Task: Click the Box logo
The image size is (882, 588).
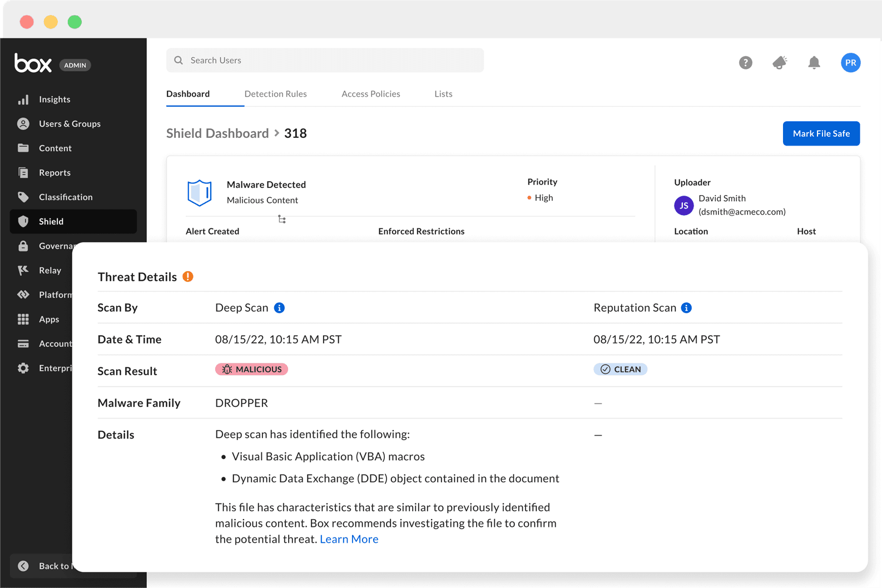Action: (33, 63)
